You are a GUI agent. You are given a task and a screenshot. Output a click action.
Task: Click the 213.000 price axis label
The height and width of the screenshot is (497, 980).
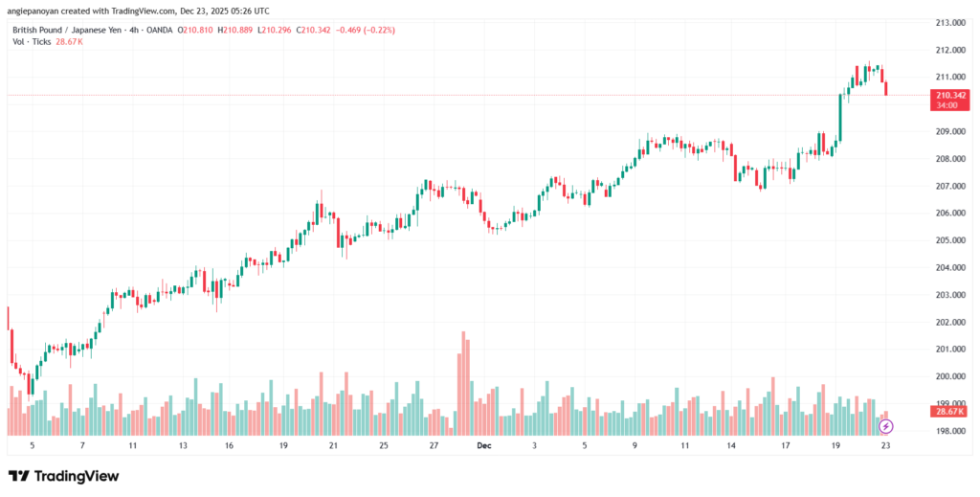pyautogui.click(x=949, y=22)
